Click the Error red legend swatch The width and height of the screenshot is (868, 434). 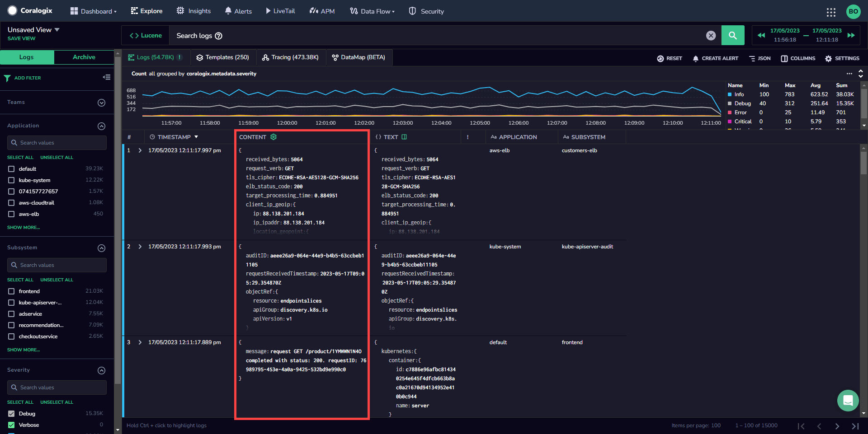(x=730, y=112)
